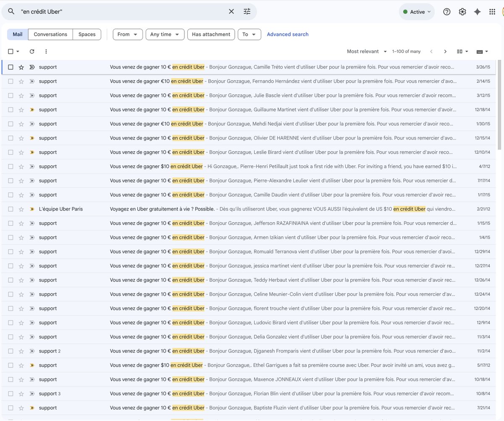Switch to the Conversations tab

pyautogui.click(x=50, y=34)
